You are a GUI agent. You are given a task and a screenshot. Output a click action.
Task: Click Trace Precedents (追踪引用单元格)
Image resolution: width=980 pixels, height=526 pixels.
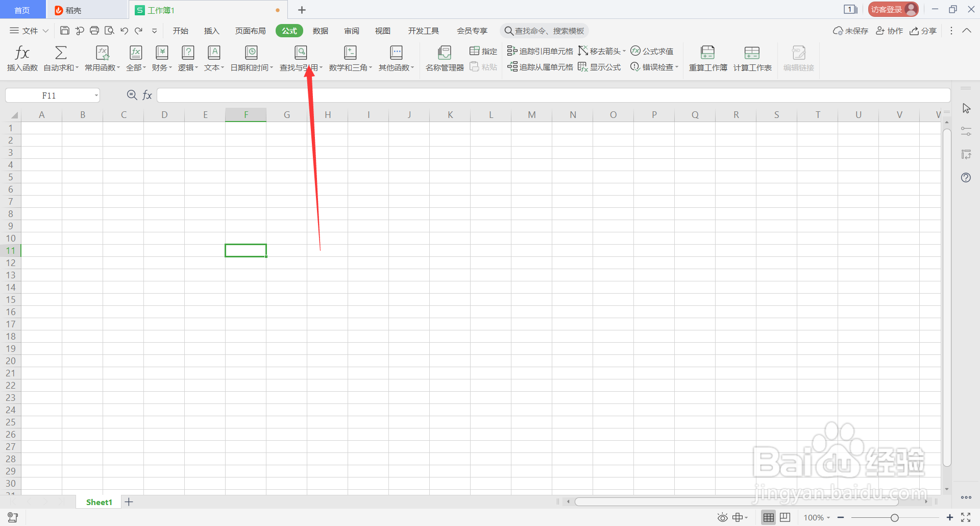[540, 51]
